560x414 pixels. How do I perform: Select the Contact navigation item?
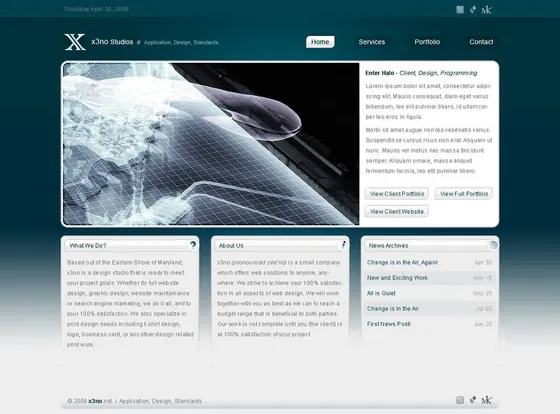click(481, 42)
